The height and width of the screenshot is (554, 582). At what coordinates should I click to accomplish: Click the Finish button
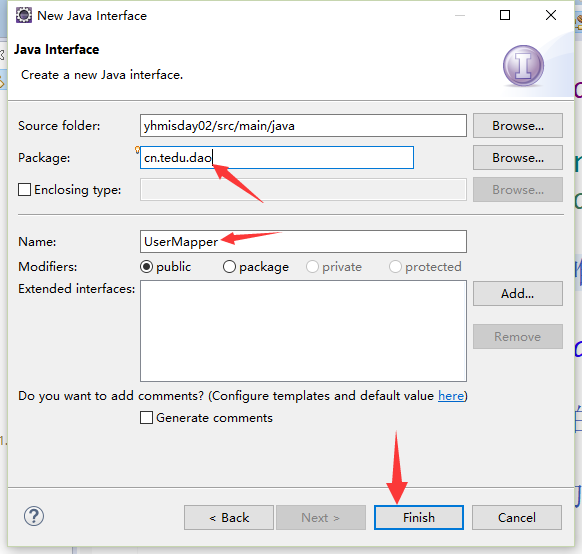tap(419, 517)
